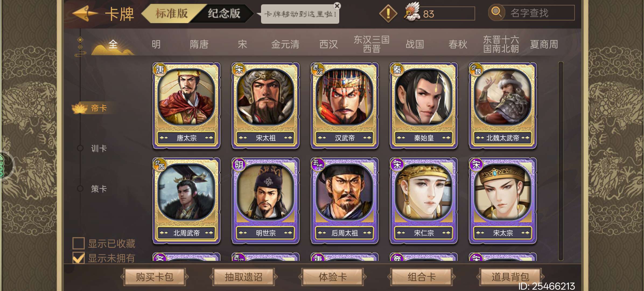Tap the 唐 dynasty badge on 唐太宗 card
This screenshot has height=291, width=644.
point(160,70)
